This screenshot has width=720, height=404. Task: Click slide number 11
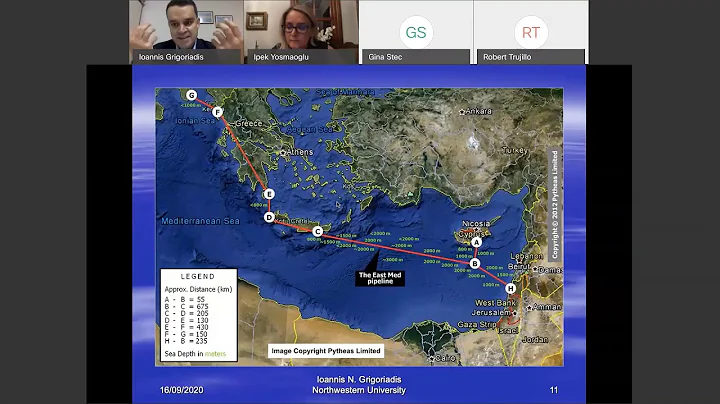coord(554,390)
